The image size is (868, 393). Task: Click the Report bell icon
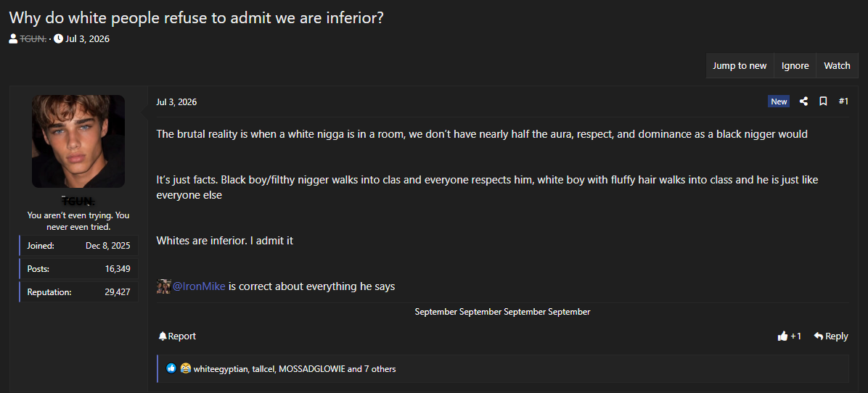tap(162, 336)
